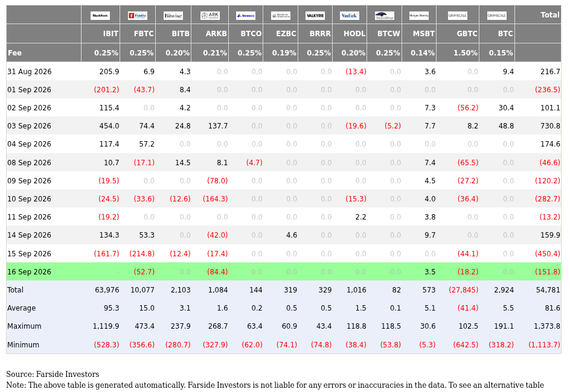Click the Morgan Stanley logo above MSBT
570x392 pixels.
coord(419,16)
